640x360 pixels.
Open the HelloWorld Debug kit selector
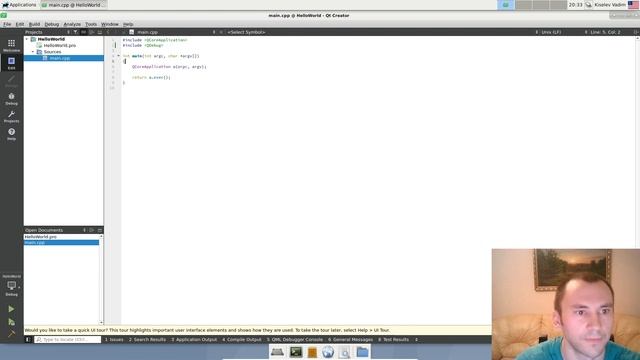click(11, 285)
